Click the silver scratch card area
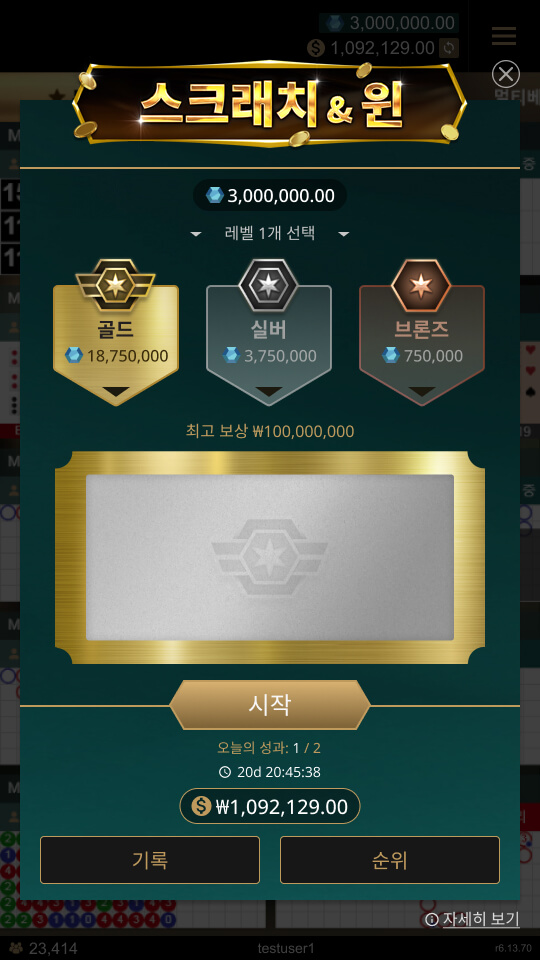The width and height of the screenshot is (540, 960). coord(270,558)
